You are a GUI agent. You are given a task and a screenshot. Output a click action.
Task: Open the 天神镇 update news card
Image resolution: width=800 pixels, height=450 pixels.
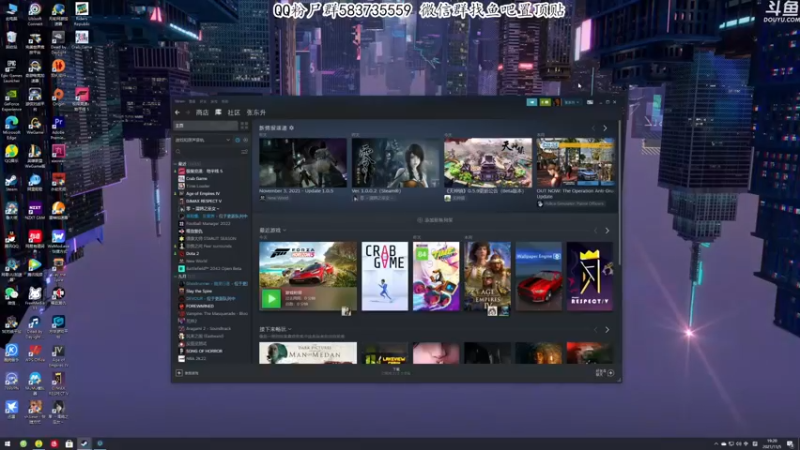pyautogui.click(x=488, y=163)
